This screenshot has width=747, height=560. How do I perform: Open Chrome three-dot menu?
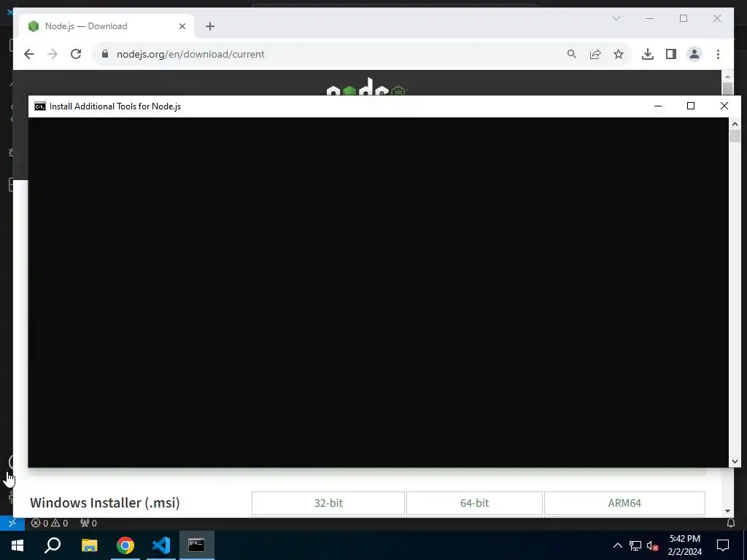[x=718, y=54]
